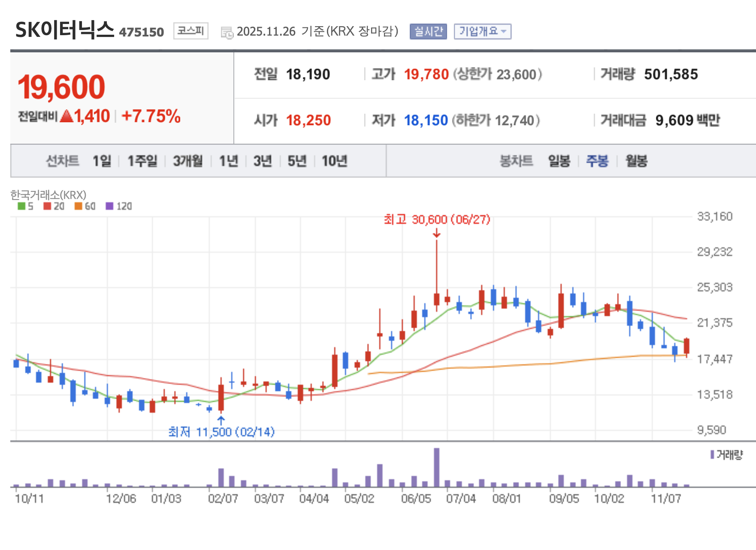Viewport: 756px width, 550px height.
Task: Switch to 주봉 candlestick chart
Action: [597, 161]
